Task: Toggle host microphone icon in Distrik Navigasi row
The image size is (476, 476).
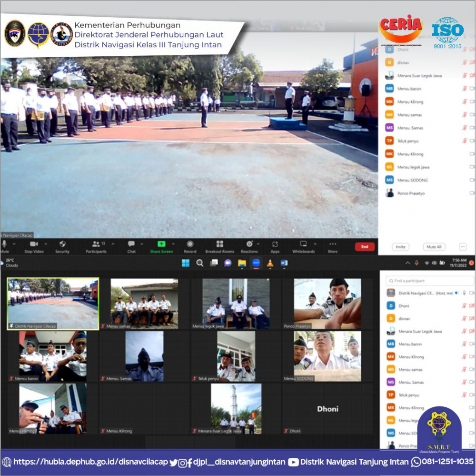Action: pos(464,293)
